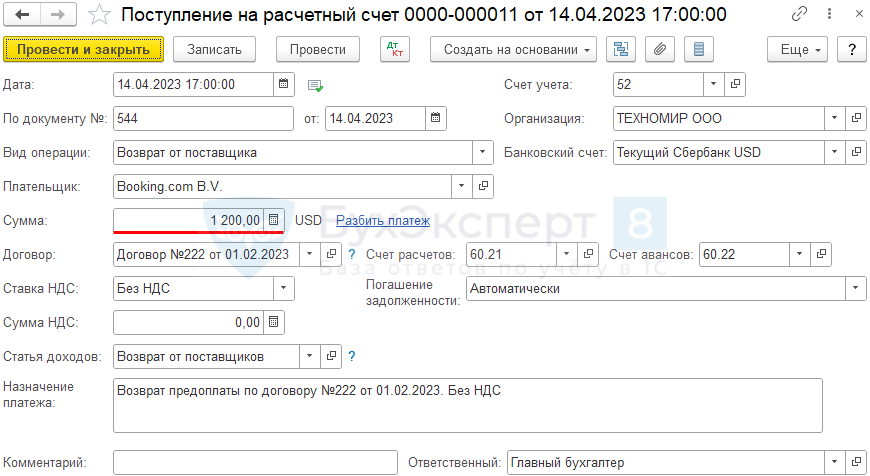Go forward with the right arrow button
The height and width of the screenshot is (476, 870).
tap(58, 15)
